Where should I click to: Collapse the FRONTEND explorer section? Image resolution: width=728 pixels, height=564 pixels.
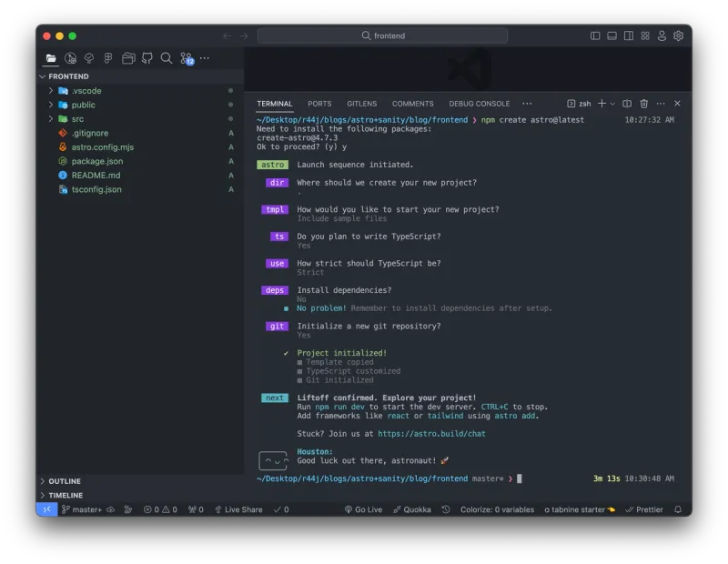tap(139, 76)
